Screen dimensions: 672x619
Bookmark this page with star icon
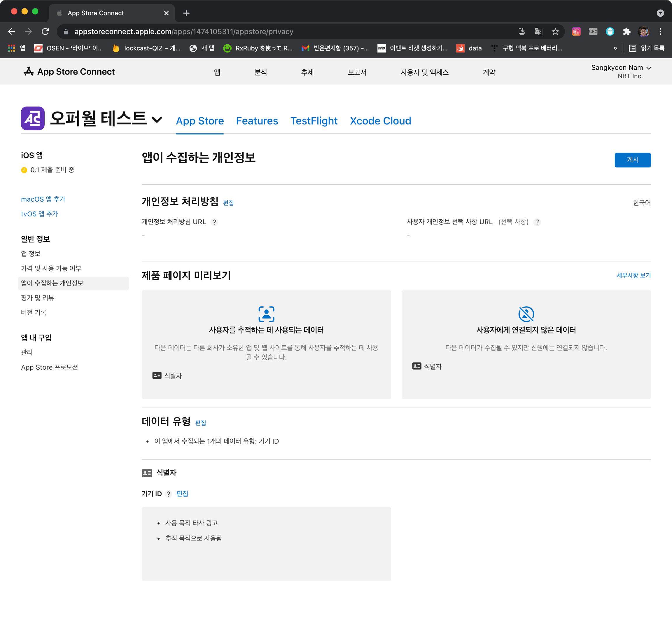[x=555, y=32]
